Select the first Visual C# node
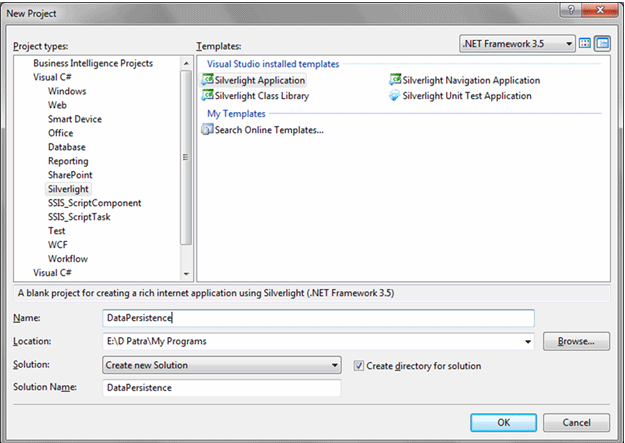The height and width of the screenshot is (443, 625). tap(52, 77)
